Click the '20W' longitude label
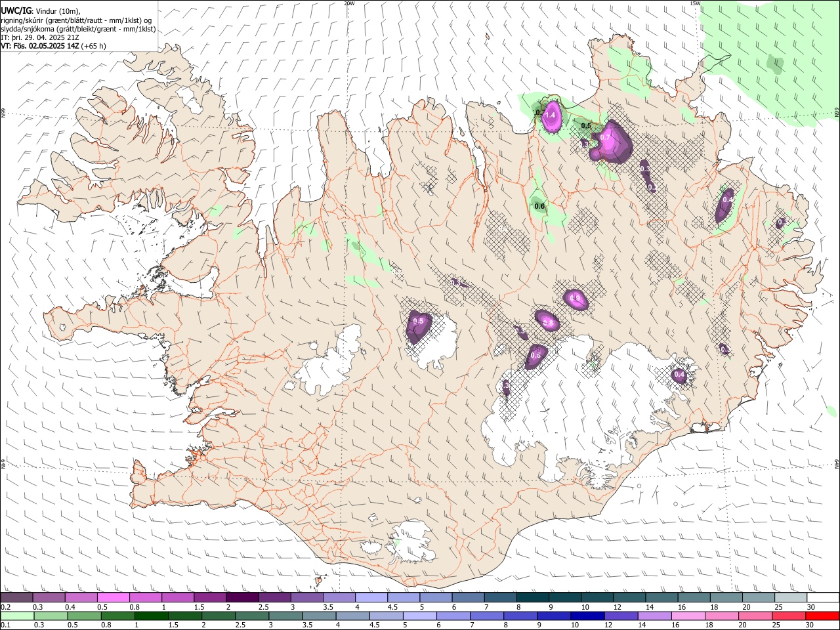This screenshot has height=630, width=840. pos(349,3)
